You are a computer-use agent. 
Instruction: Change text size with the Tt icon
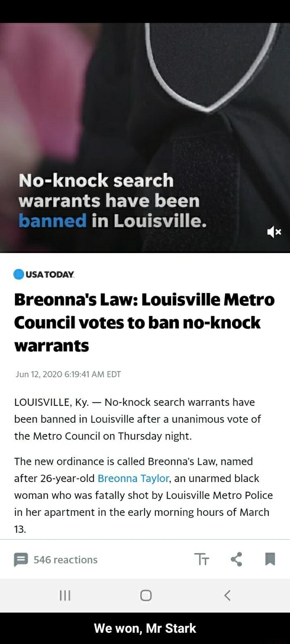[x=202, y=560]
